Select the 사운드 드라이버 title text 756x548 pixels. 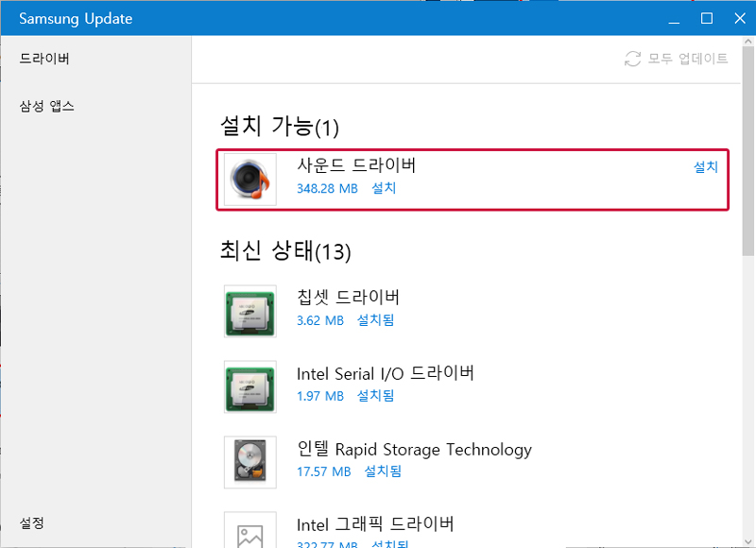tap(356, 164)
